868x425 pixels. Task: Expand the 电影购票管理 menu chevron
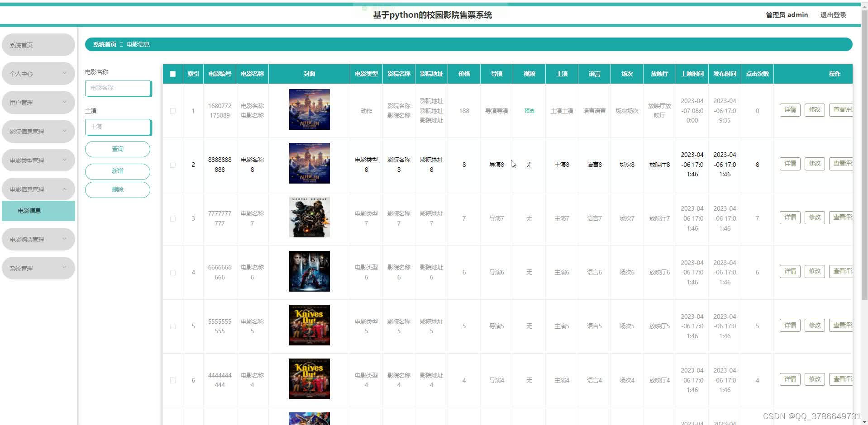(64, 239)
